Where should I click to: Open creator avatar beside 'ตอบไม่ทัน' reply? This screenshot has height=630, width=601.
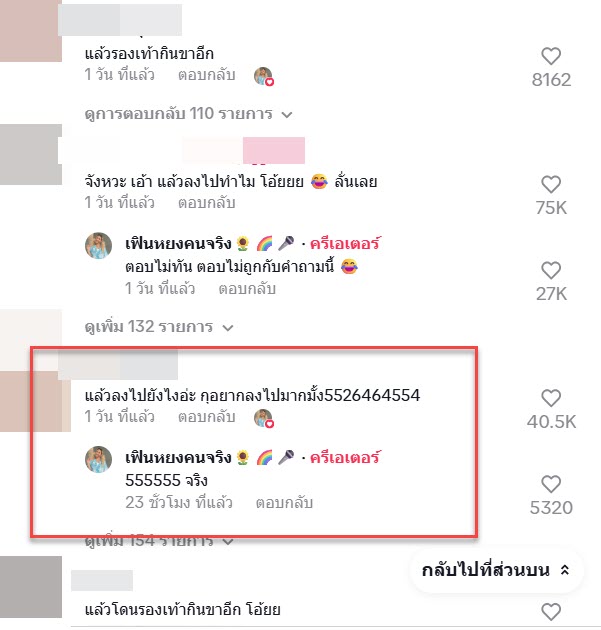coord(98,245)
